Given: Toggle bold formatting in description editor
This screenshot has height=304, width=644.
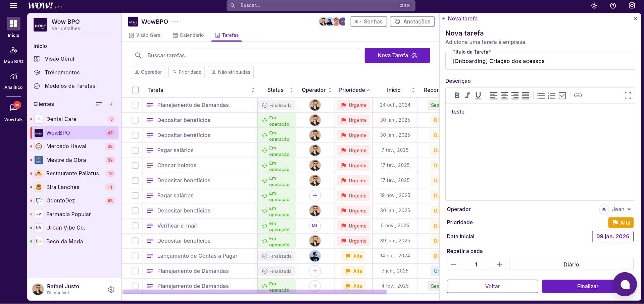Looking at the screenshot, I should pos(457,96).
